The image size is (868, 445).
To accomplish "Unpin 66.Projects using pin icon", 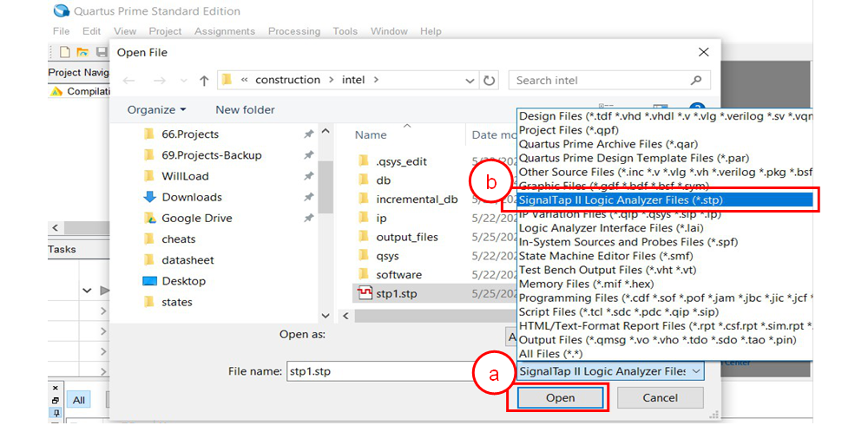I will (308, 134).
